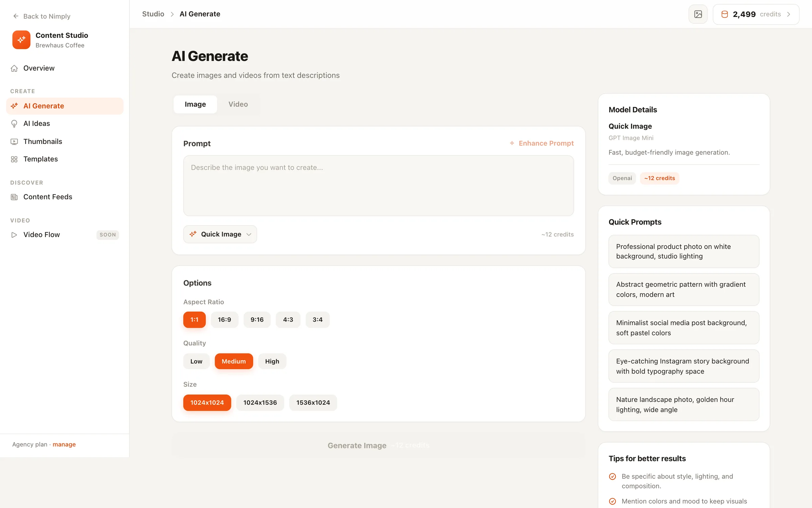812x508 pixels.
Task: Click the Templates grid icon
Action: (14, 159)
